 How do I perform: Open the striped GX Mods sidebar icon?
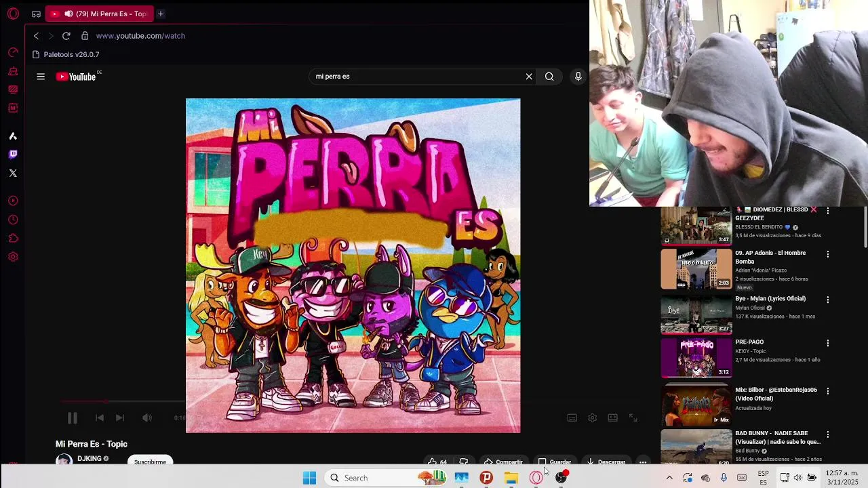coord(13,89)
